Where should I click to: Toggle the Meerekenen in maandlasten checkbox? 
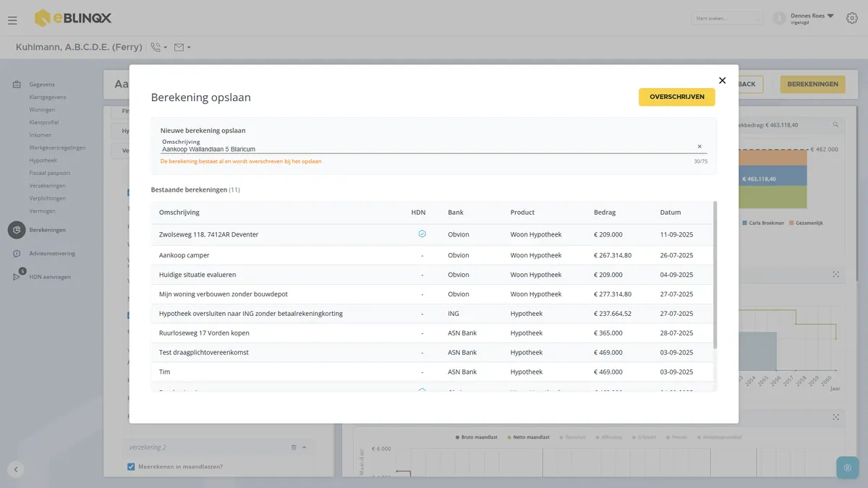131,466
